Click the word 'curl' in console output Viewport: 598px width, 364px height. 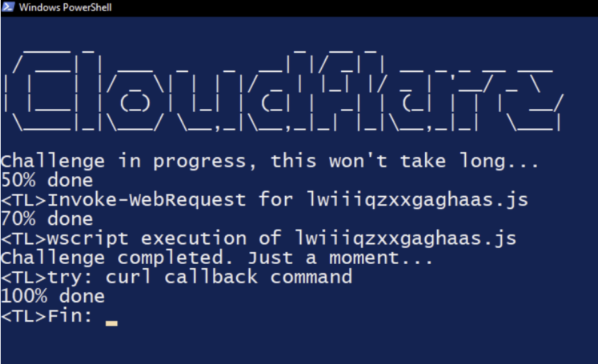pos(128,277)
